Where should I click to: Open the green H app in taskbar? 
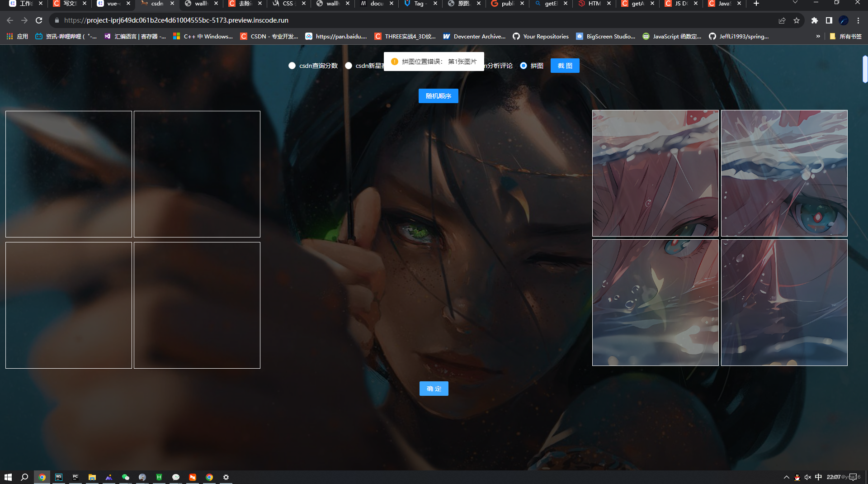(159, 477)
